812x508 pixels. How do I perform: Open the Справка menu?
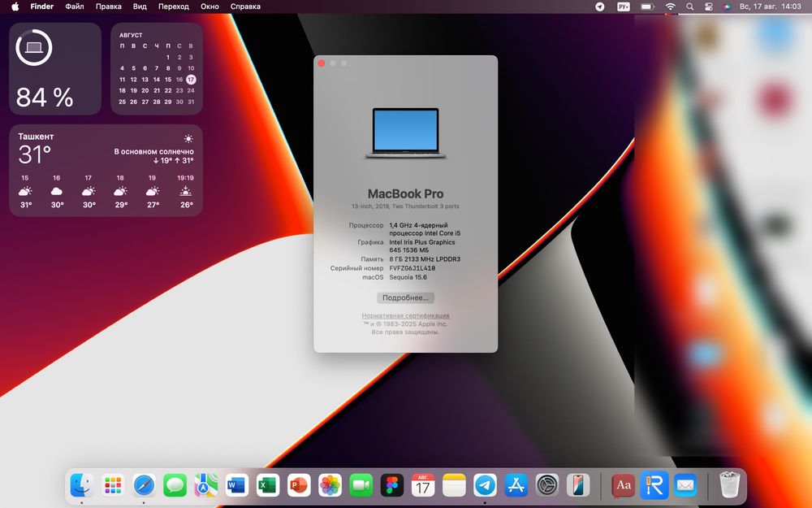click(245, 7)
